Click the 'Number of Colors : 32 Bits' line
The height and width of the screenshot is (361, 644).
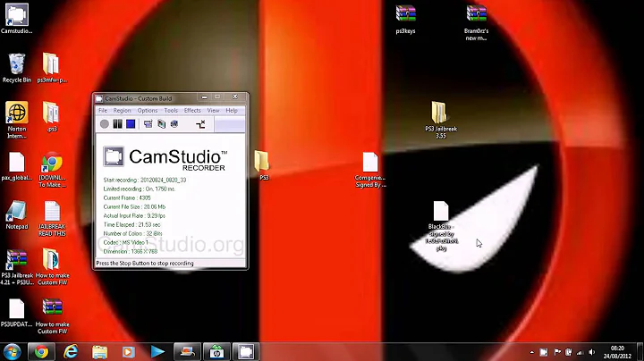click(132, 234)
